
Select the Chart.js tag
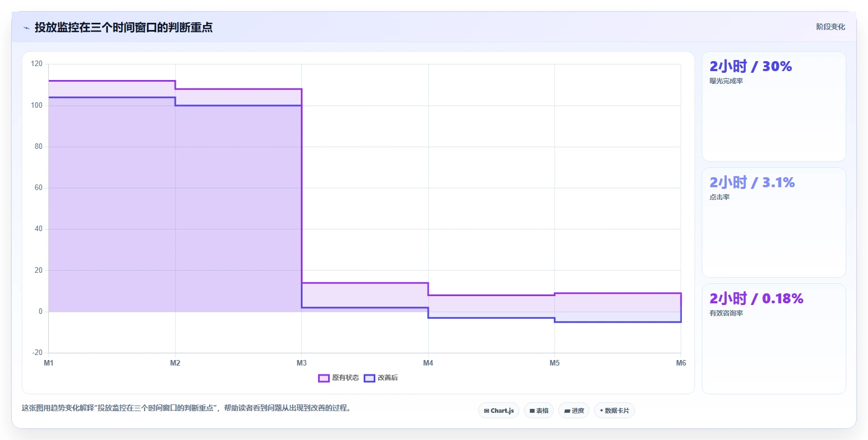coord(499,411)
